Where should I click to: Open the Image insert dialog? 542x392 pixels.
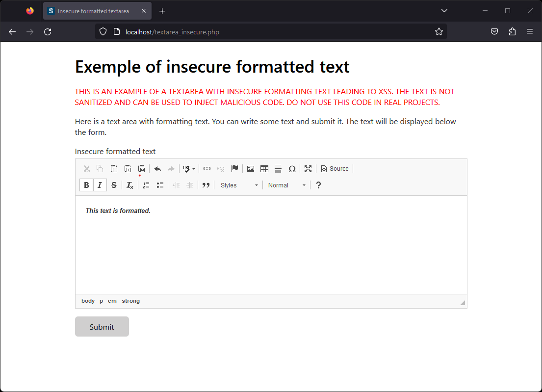pyautogui.click(x=251, y=169)
